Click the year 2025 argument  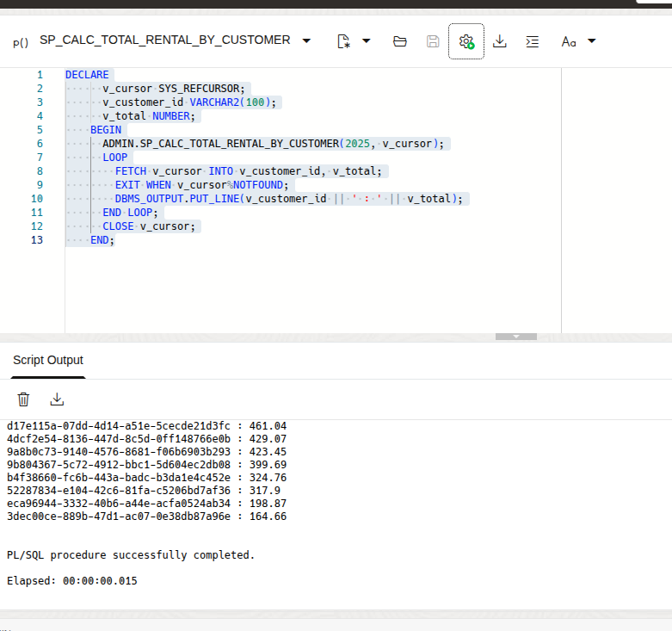pos(357,144)
